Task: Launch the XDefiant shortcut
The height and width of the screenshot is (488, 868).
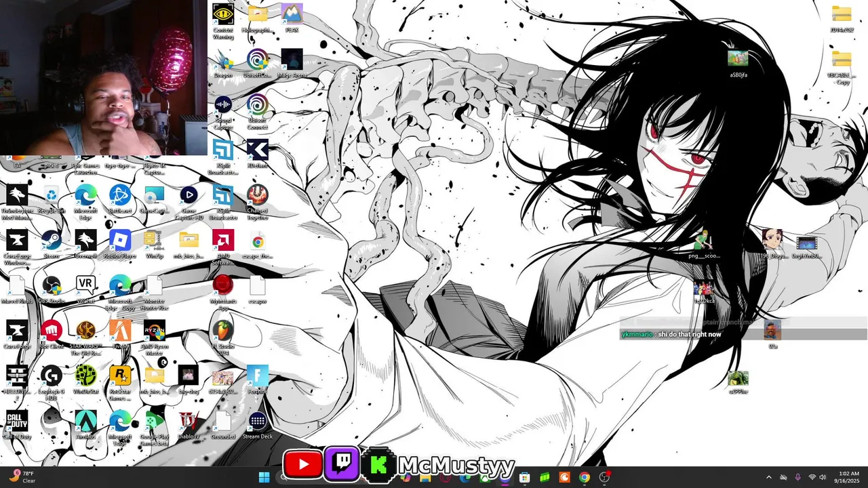Action: point(257,154)
